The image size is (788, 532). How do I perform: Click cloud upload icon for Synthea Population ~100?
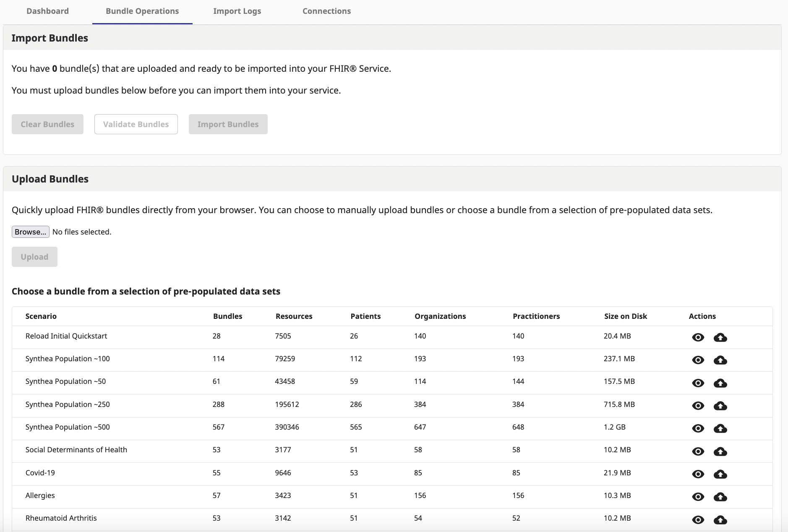pyautogui.click(x=720, y=360)
